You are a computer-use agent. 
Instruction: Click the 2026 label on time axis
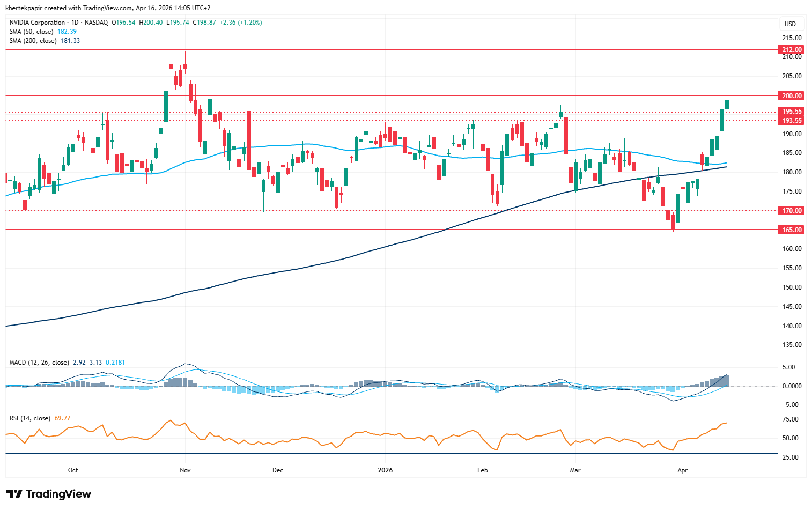[385, 470]
